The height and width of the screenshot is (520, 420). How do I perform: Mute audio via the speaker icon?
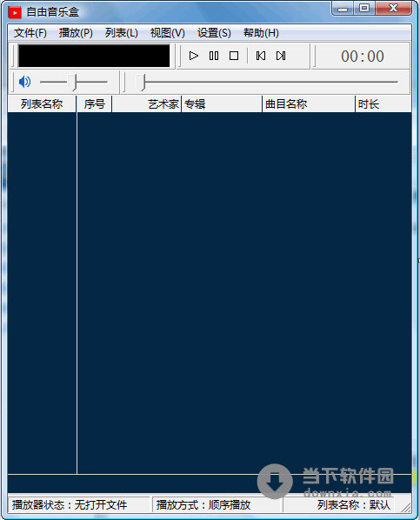24,82
